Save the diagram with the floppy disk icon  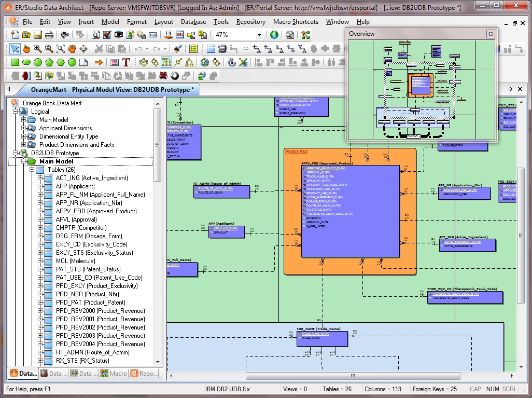tap(38, 35)
